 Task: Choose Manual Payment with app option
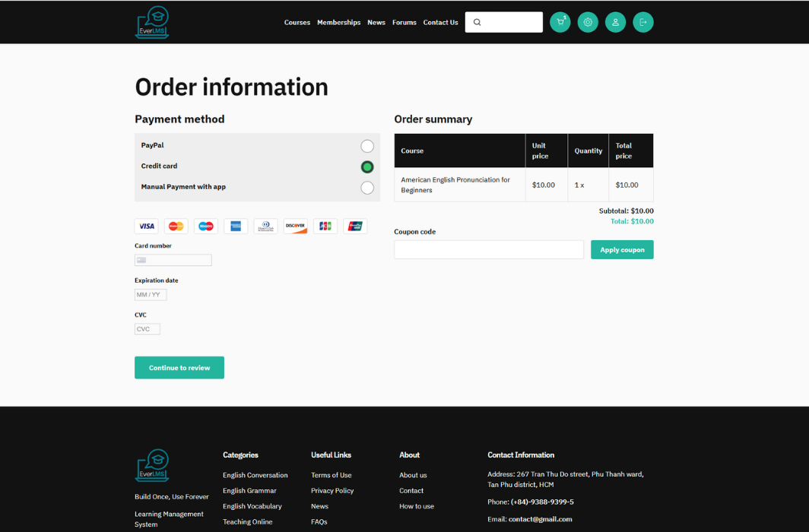point(367,187)
